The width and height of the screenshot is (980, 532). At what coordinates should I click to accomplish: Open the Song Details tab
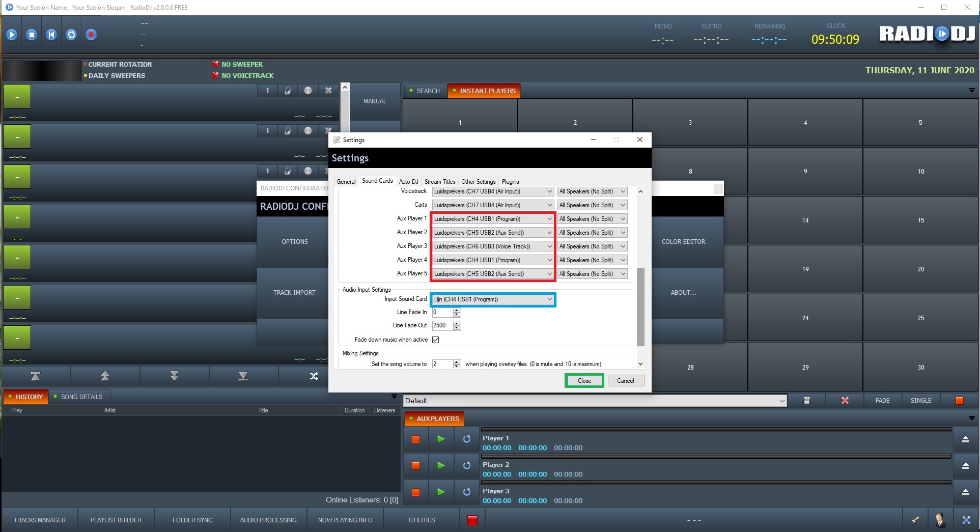point(81,397)
